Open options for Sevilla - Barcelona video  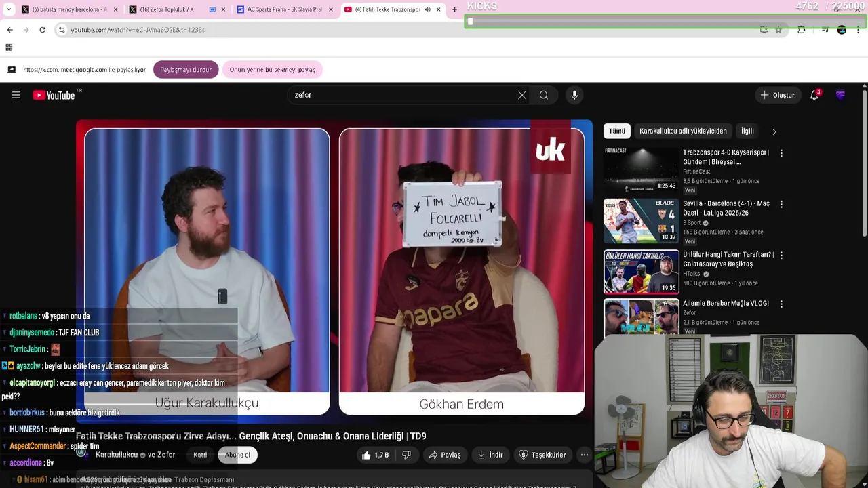pos(781,204)
